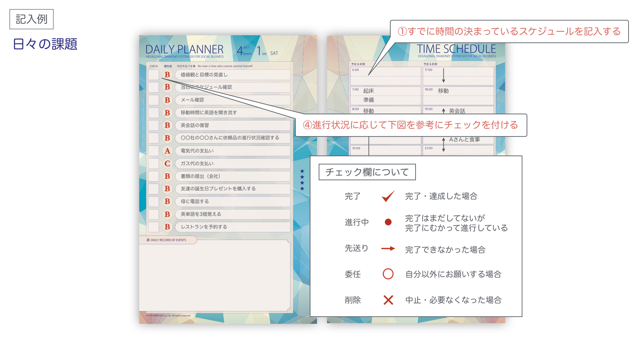Image resolution: width=644 pixels, height=362 pixels.
Task: Click the 17:00 time label
Action: point(429,70)
